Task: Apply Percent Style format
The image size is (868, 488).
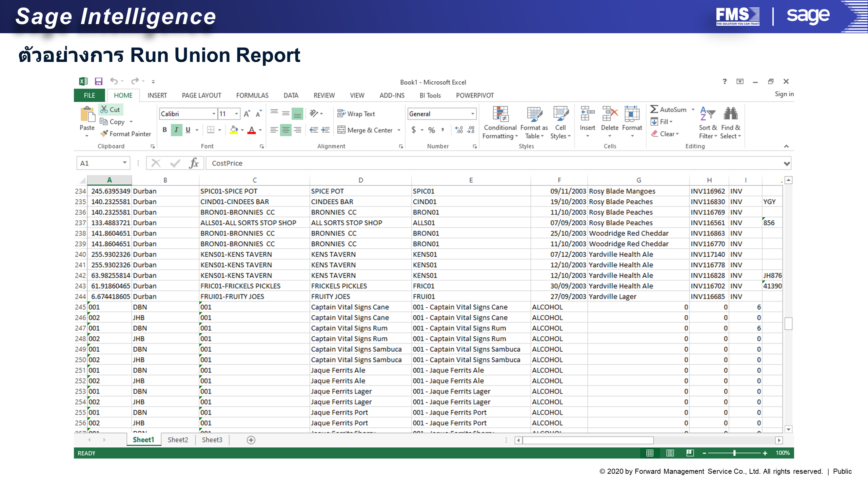Action: 432,130
